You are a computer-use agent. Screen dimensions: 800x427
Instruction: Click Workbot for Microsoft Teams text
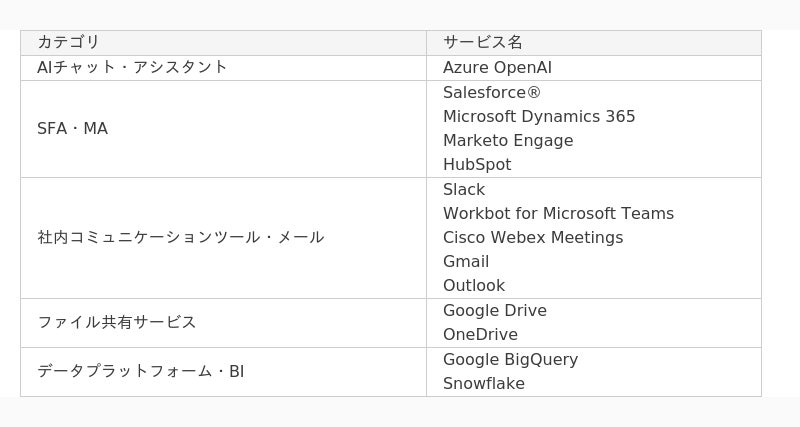558,213
